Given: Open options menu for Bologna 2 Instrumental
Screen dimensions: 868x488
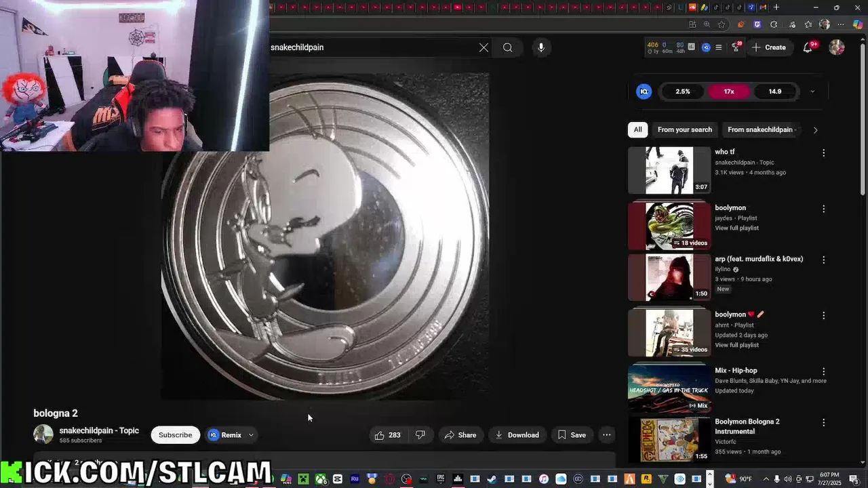Looking at the screenshot, I should click(823, 423).
